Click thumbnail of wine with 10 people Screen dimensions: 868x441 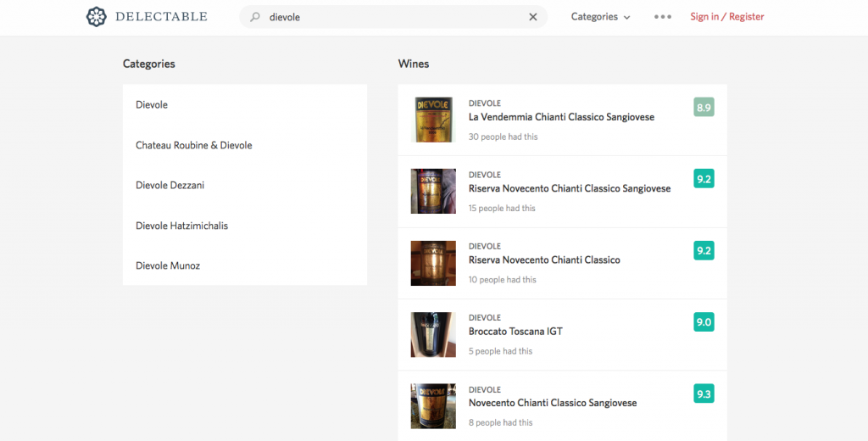point(433,263)
